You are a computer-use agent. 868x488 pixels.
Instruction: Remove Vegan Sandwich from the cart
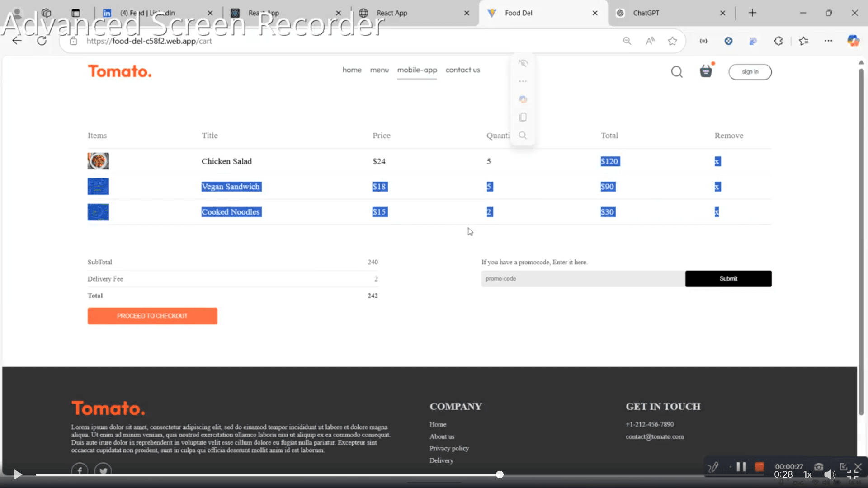point(717,187)
